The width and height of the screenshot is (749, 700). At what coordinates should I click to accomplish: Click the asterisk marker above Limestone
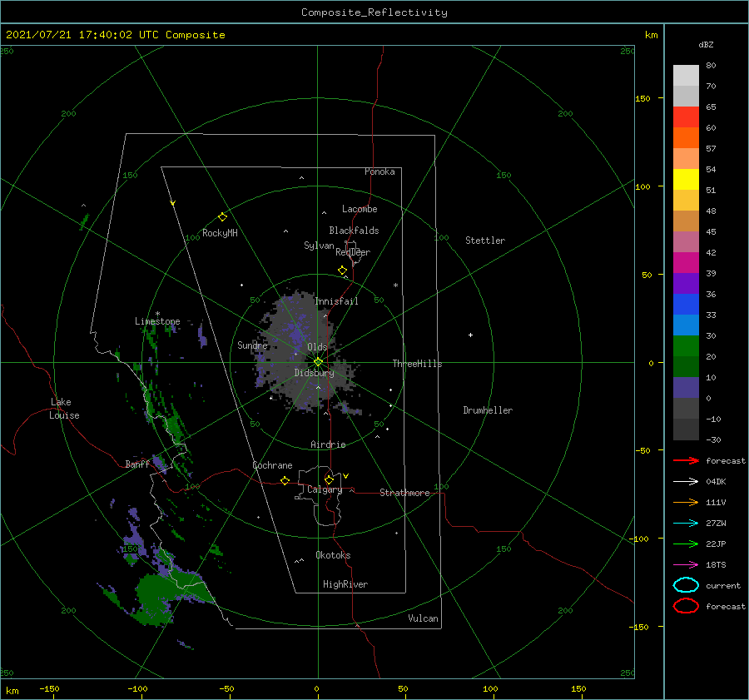[157, 315]
